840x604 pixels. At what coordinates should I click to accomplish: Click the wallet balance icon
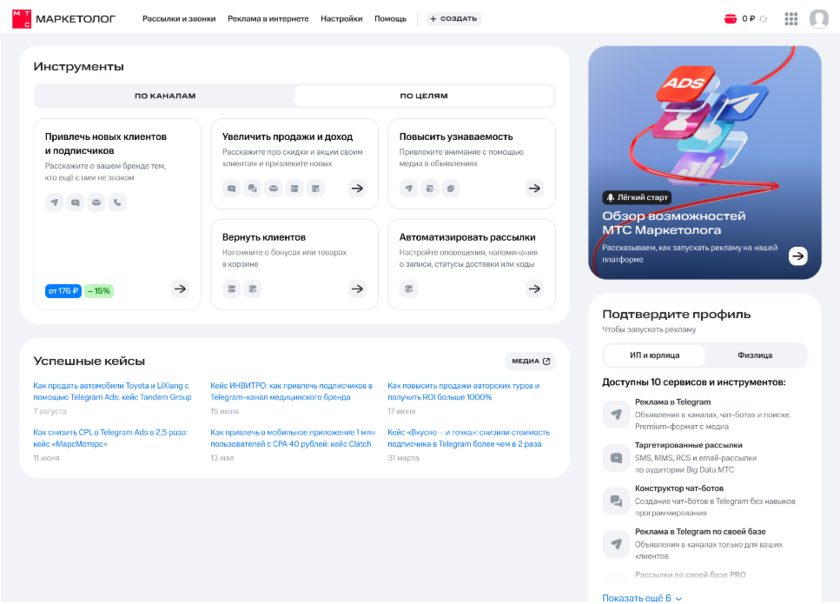729,18
